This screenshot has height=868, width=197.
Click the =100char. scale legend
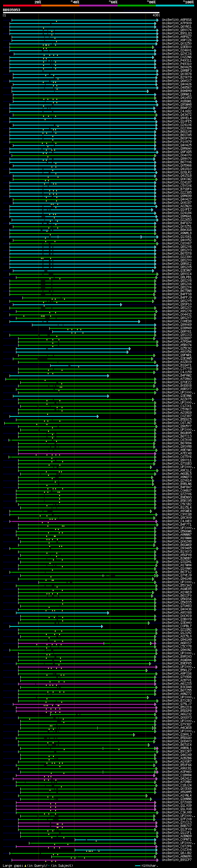point(146,866)
